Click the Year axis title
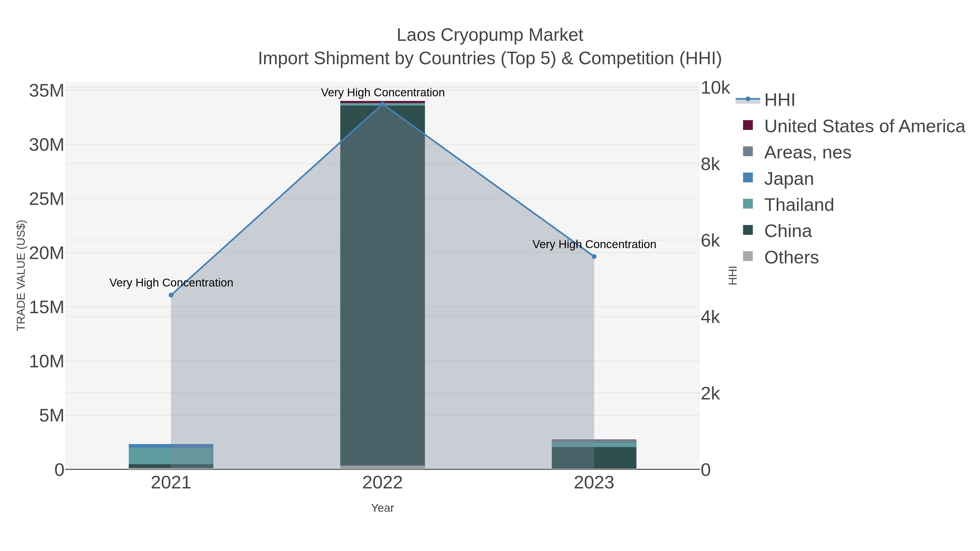 (383, 508)
